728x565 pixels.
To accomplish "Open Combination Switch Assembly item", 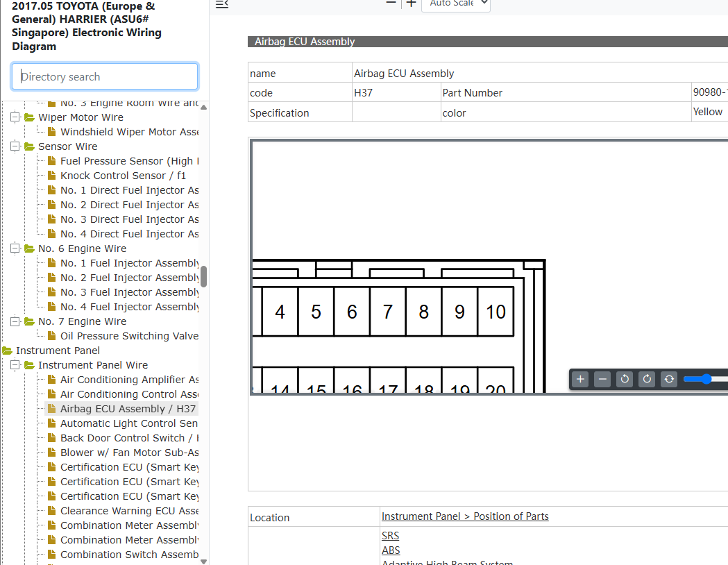I will 130,555.
